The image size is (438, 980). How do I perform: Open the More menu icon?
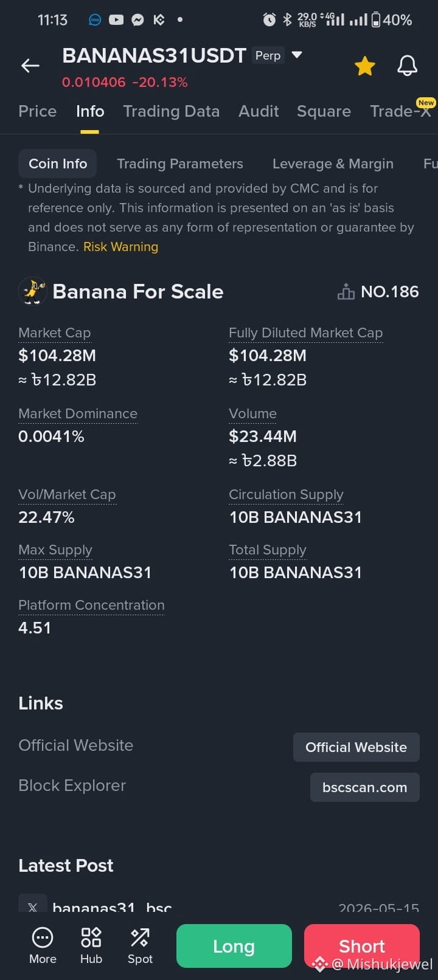[x=43, y=937]
